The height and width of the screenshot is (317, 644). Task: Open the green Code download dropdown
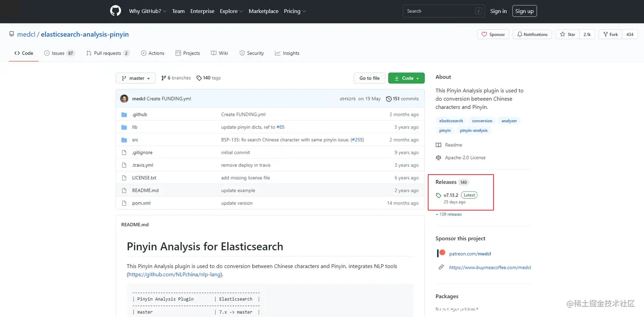pos(406,78)
